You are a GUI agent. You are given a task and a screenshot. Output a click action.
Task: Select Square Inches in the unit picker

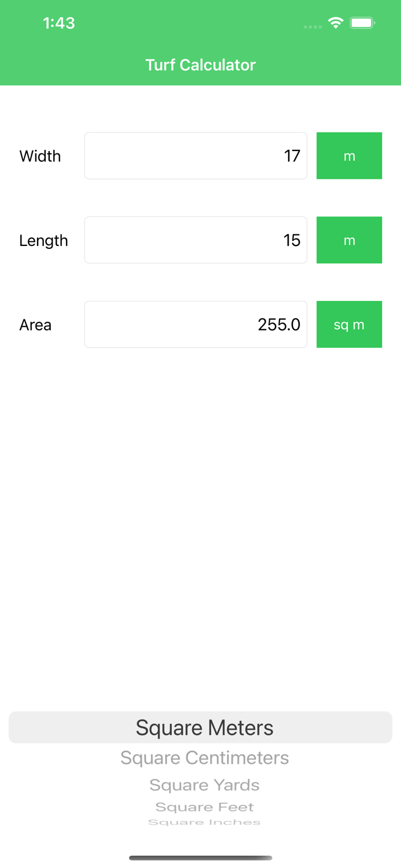(204, 822)
